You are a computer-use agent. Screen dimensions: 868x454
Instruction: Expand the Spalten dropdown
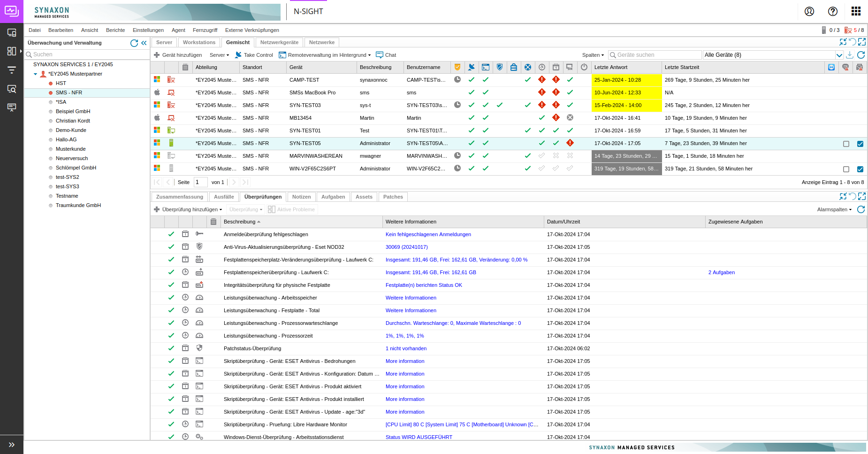(x=593, y=55)
